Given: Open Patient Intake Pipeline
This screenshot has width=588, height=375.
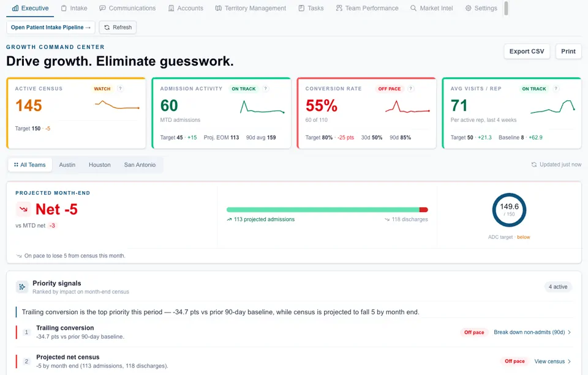Looking at the screenshot, I should (51, 28).
